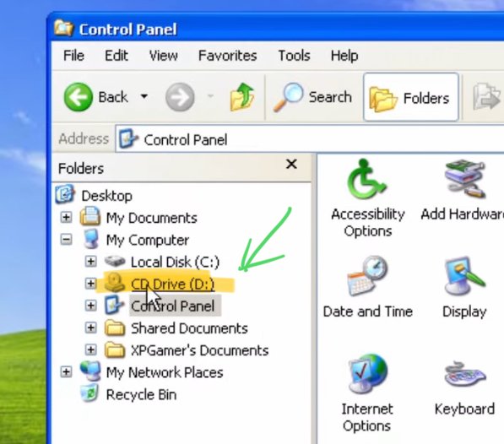Open the Keyboard applet icon

click(465, 374)
